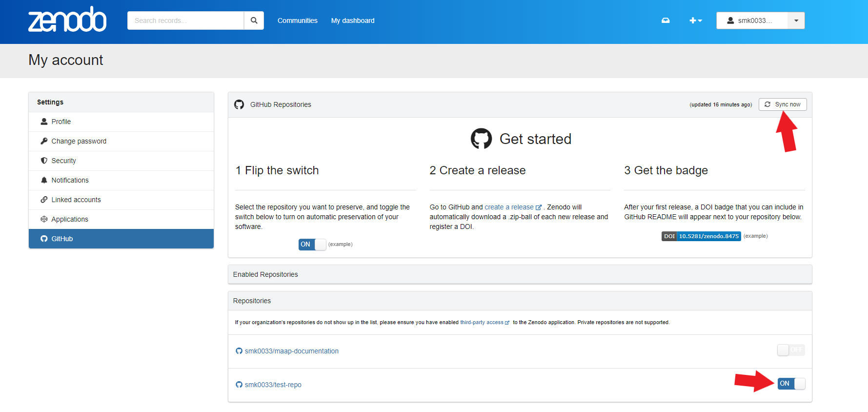868x412 pixels.
Task: Toggle the smk0033/maap-documentation switch on
Action: tap(791, 350)
